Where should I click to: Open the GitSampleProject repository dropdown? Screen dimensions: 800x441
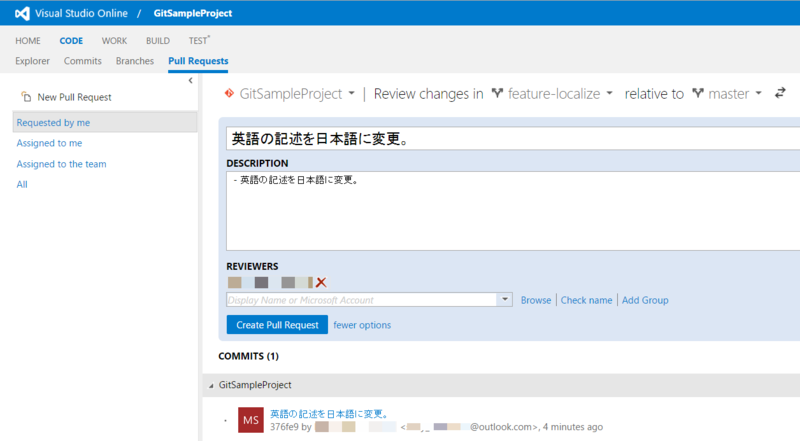click(x=352, y=93)
